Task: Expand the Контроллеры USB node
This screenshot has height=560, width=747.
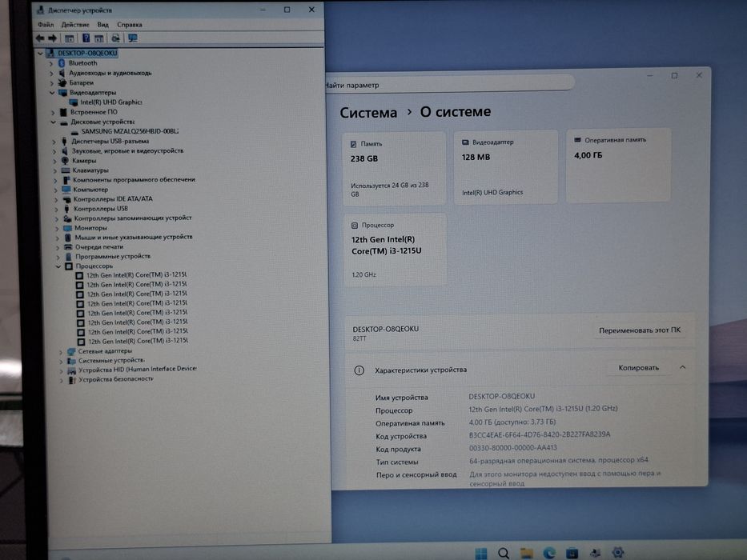Action: click(56, 209)
